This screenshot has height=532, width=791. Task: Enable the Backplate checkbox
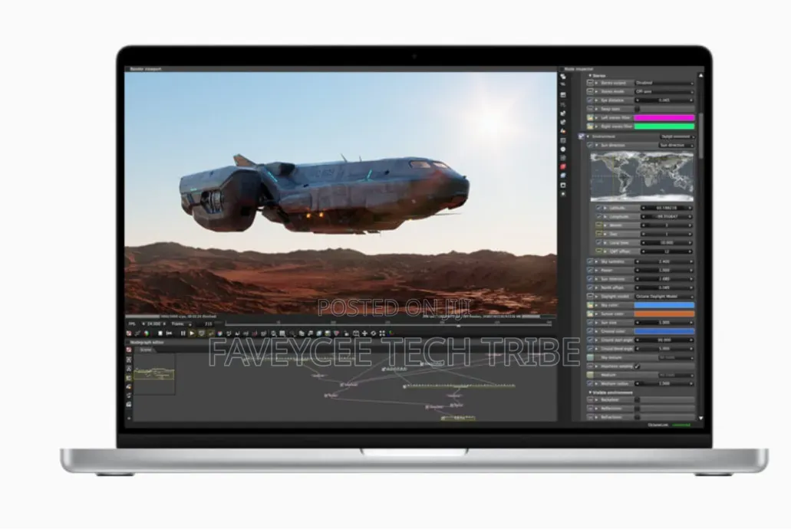click(637, 400)
